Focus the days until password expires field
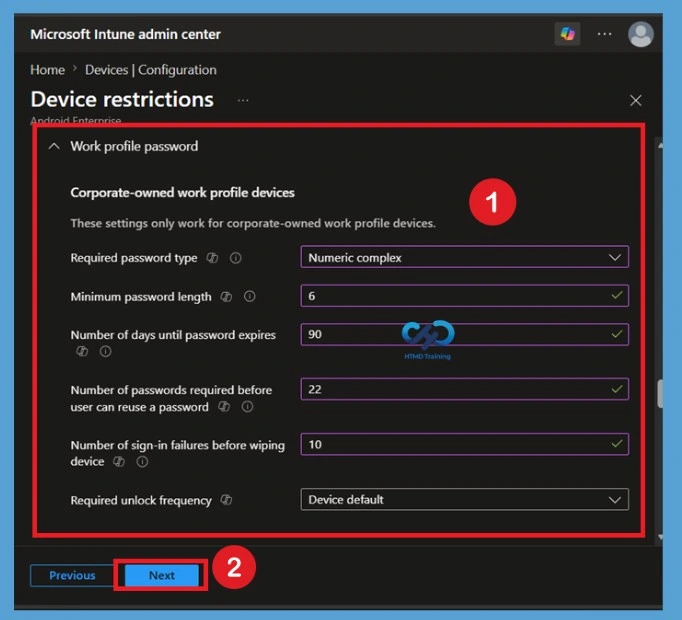Image resolution: width=682 pixels, height=620 pixels. (464, 334)
